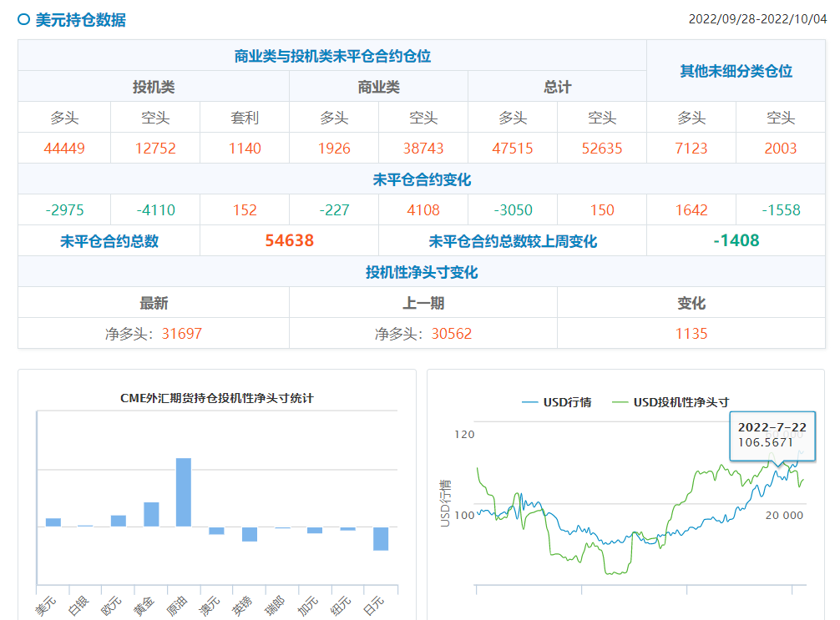Click the negative 日元 bar
The image size is (840, 620).
[x=381, y=538]
